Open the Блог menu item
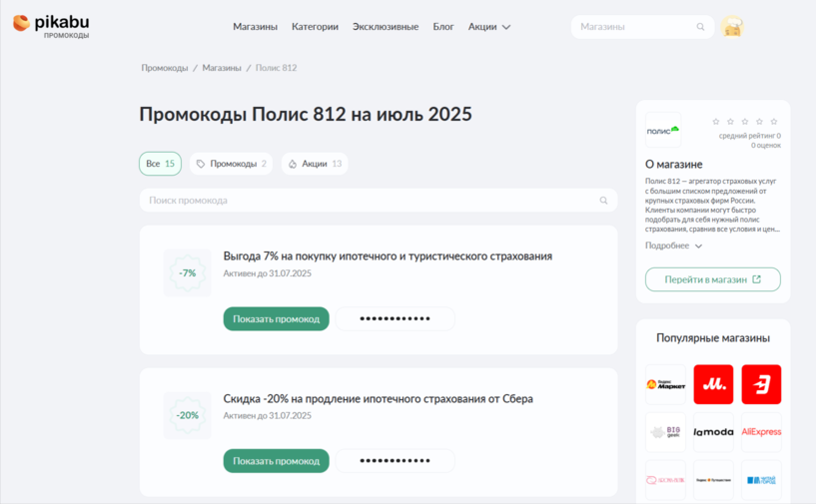Image resolution: width=816 pixels, height=504 pixels. tap(443, 27)
